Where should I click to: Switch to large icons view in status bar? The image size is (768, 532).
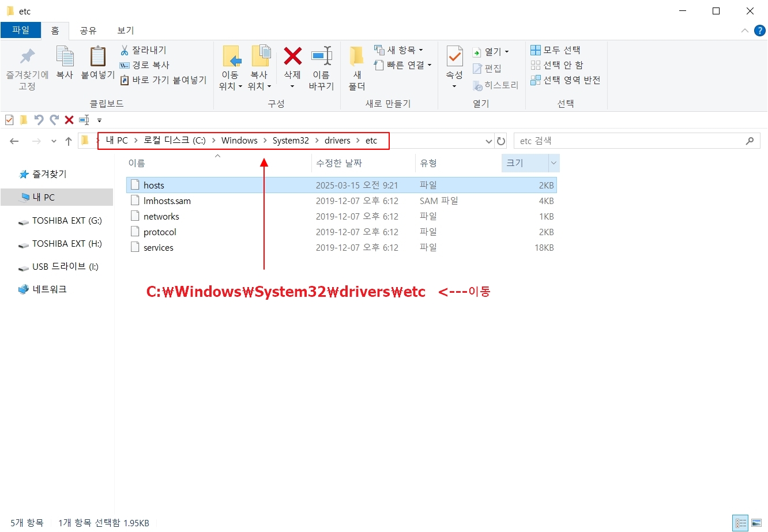[x=756, y=523]
